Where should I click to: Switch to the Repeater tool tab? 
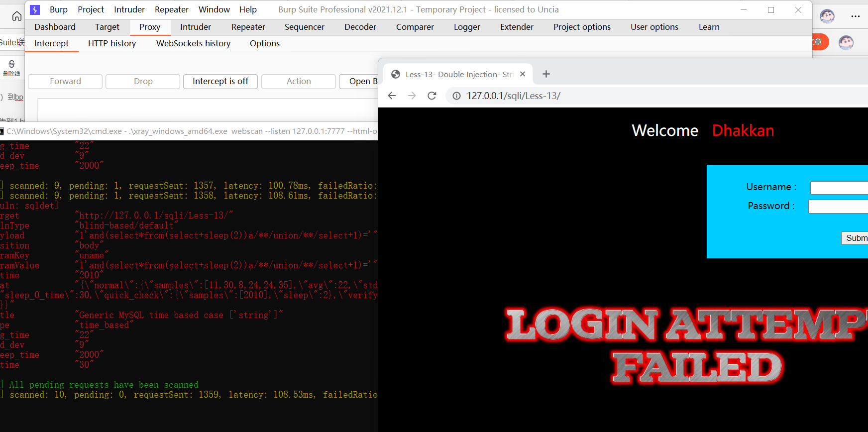pyautogui.click(x=248, y=27)
